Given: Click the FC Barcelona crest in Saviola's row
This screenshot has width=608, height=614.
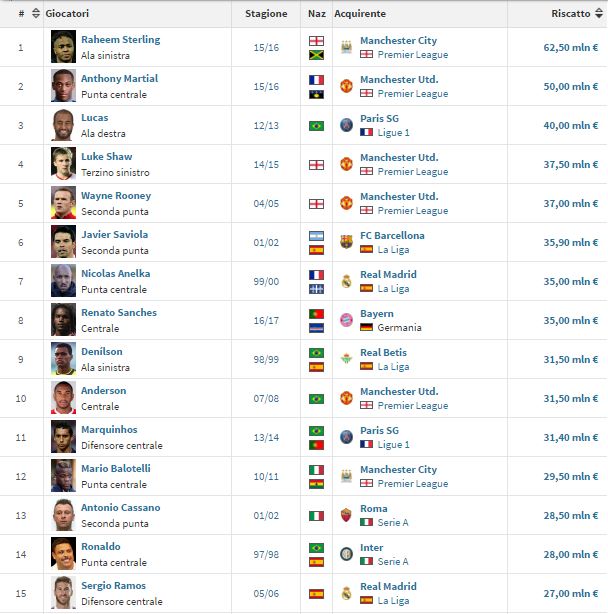Looking at the screenshot, I should [346, 242].
